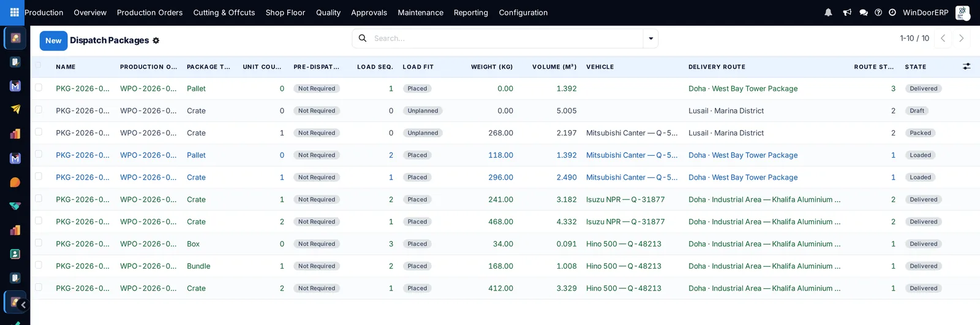
Task: Click the Production app title
Action: point(44,12)
